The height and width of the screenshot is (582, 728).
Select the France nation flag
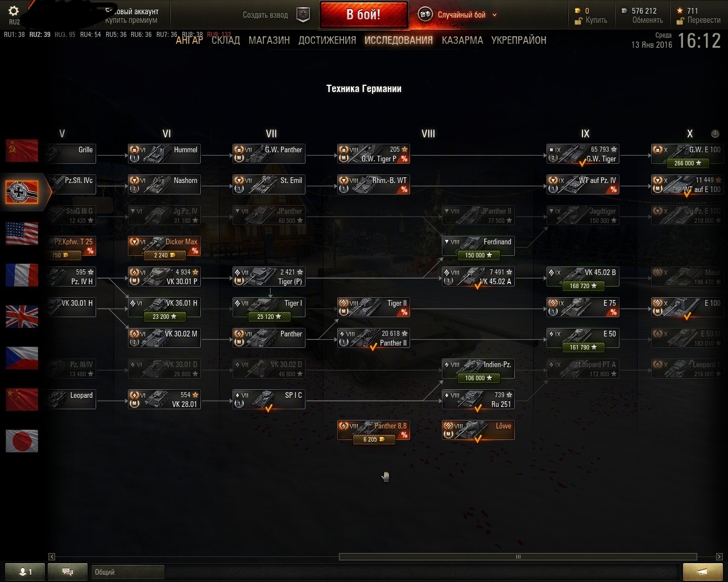[x=22, y=275]
